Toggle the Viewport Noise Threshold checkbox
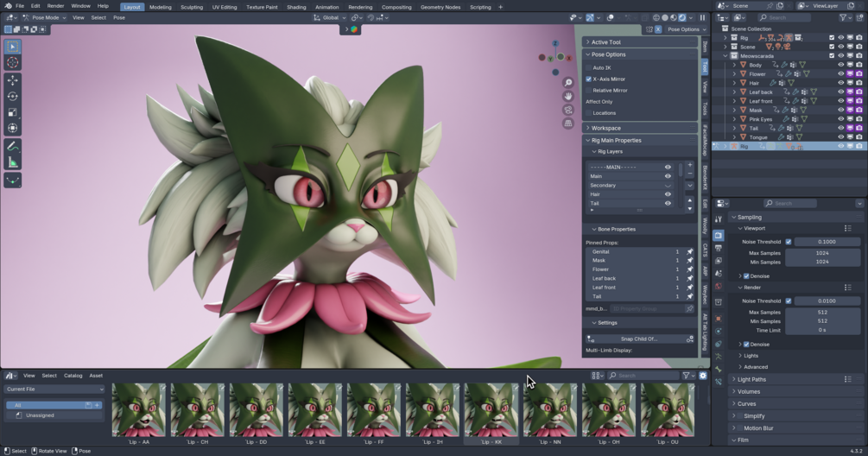 click(x=789, y=242)
